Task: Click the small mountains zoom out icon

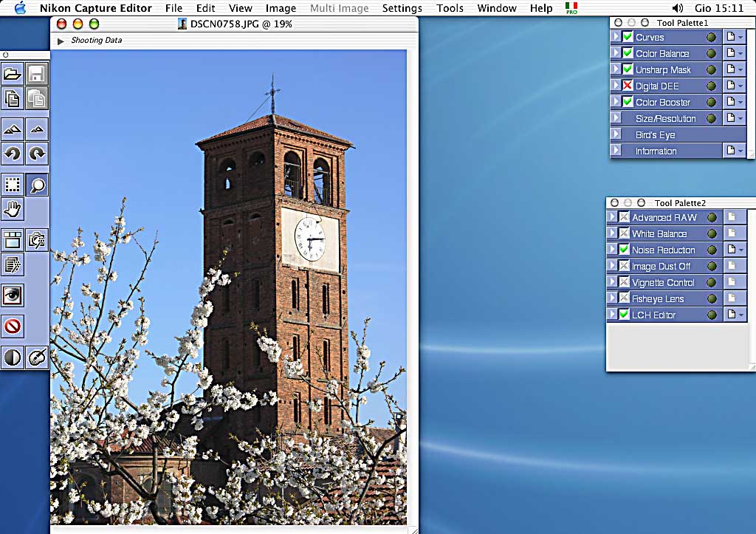Action: (x=37, y=129)
